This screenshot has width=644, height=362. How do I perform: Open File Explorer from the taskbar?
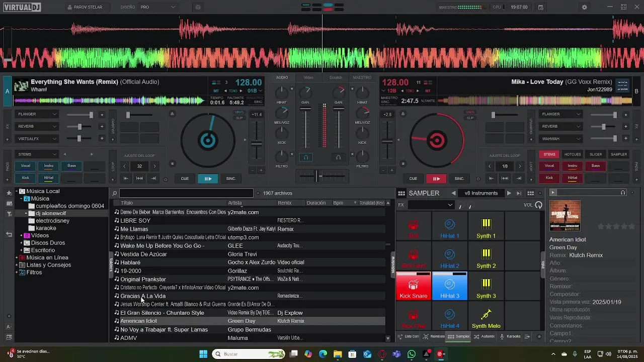point(338,354)
